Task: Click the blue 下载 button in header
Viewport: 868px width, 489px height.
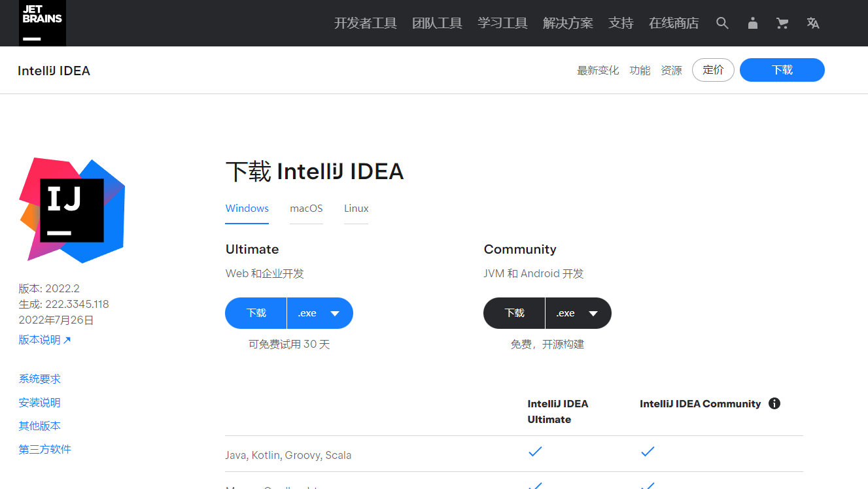Action: (x=782, y=70)
